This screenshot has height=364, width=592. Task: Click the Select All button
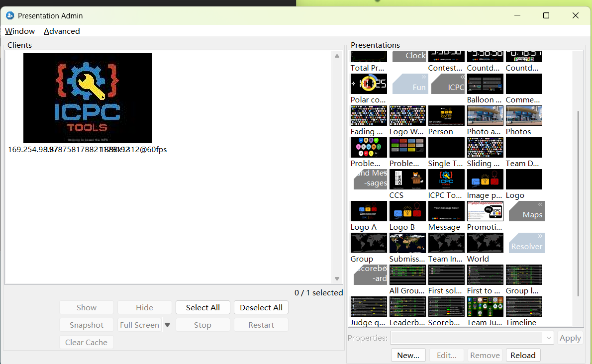[202, 308]
